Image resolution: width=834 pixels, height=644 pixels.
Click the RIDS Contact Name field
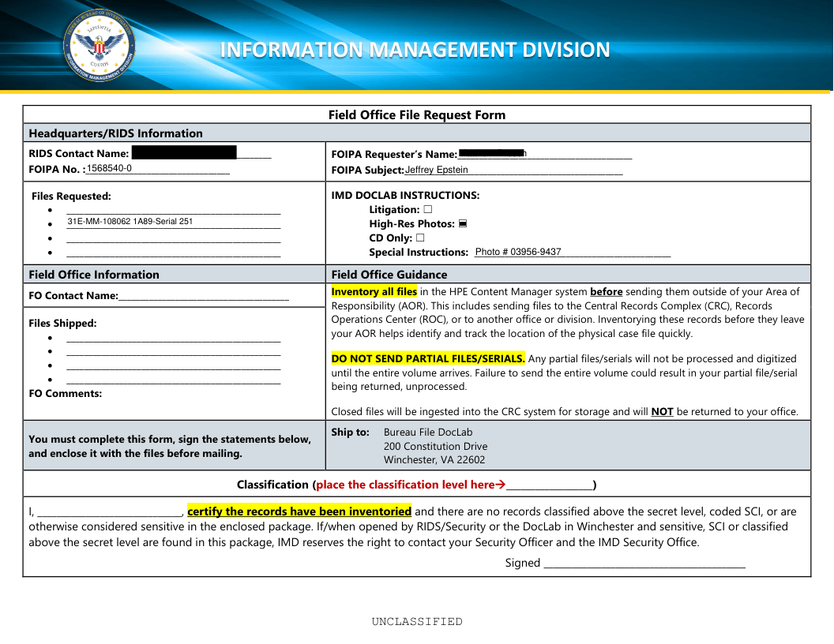[201, 153]
